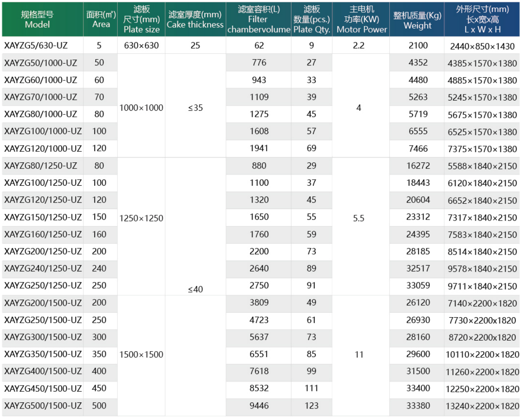Click the 1000×1000 plate size cell
Screen dimensions: 522x420
coord(142,108)
